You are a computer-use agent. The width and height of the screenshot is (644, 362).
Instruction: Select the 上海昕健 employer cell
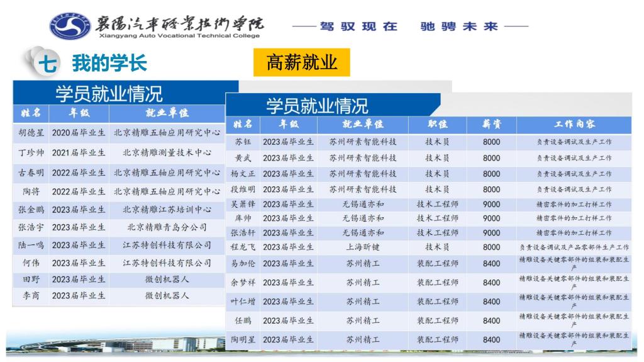(362, 247)
